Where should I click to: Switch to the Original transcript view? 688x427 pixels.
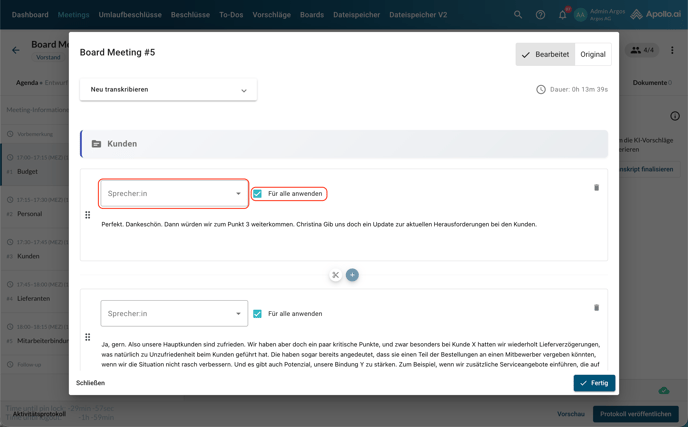pyautogui.click(x=593, y=54)
